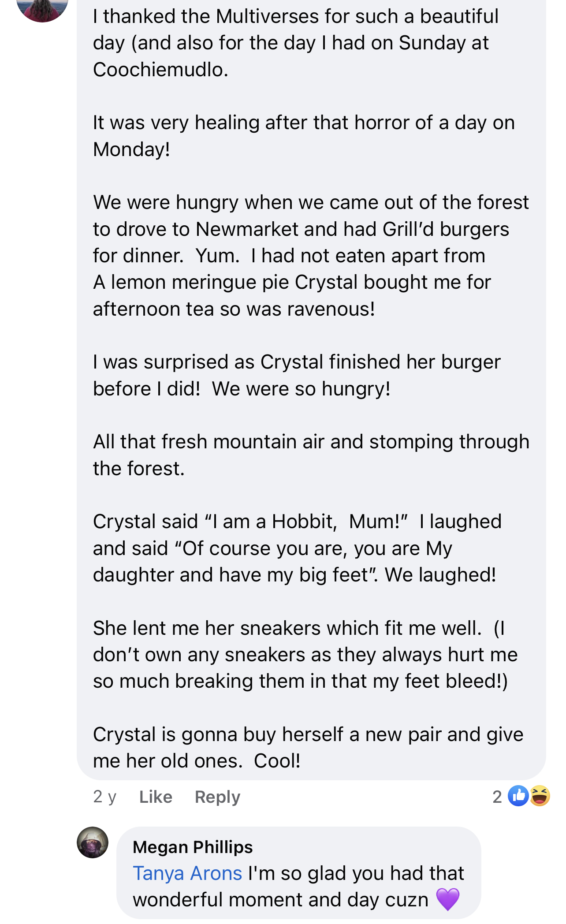Open the Megan Phillips name link
The width and height of the screenshot is (566, 924).
coord(193,847)
